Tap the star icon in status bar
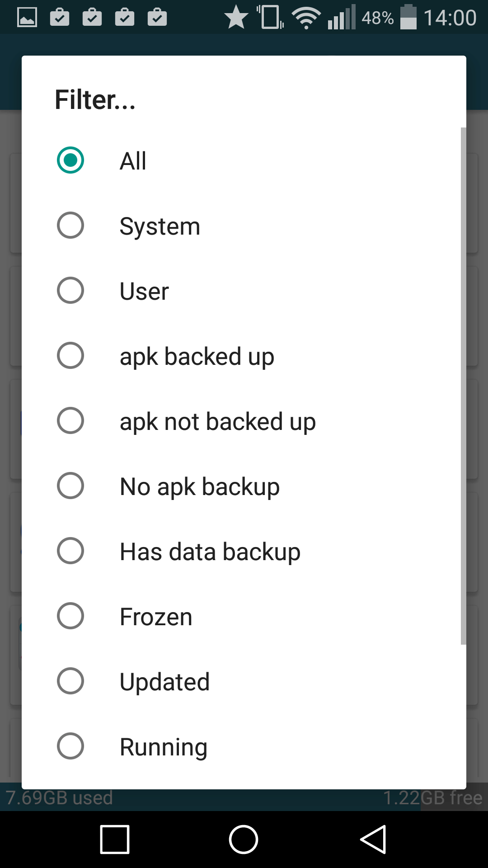 coord(236,18)
